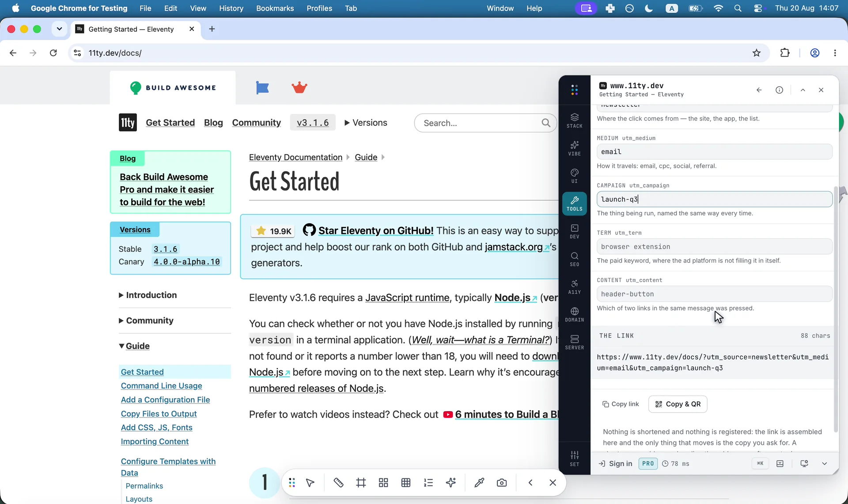Click the utm_content input field

click(x=714, y=294)
